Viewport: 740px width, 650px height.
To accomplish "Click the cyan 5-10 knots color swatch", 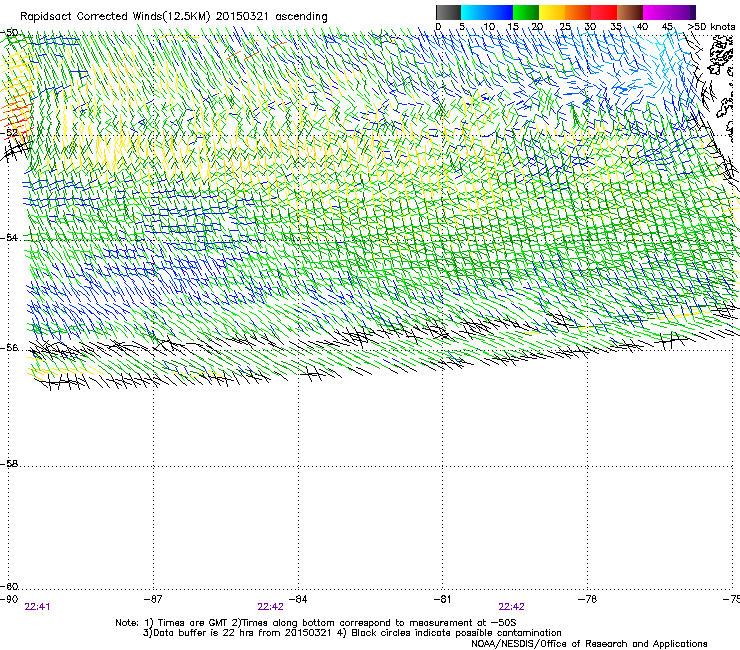I will (473, 12).
